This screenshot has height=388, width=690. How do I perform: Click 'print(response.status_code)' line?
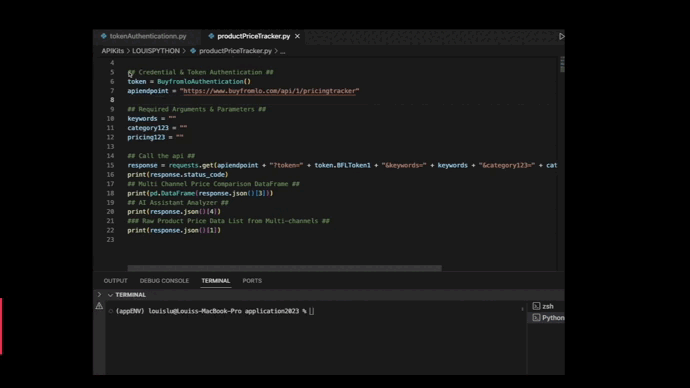pos(178,175)
